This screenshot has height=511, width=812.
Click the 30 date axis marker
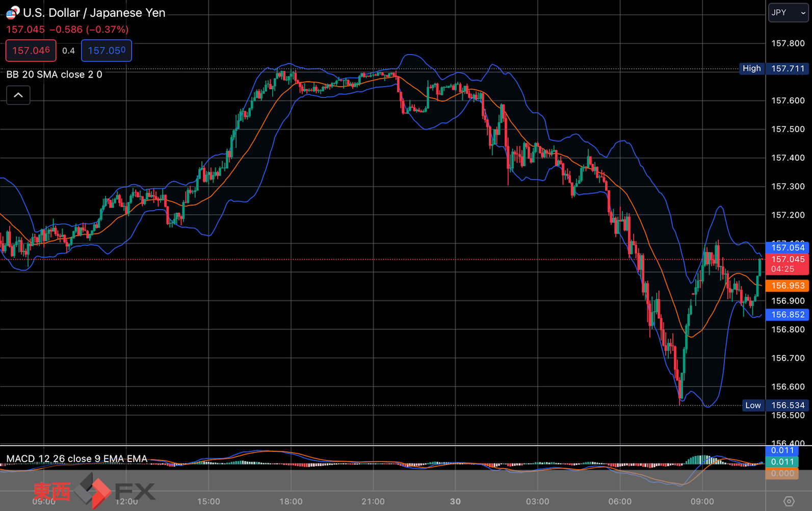(x=455, y=501)
